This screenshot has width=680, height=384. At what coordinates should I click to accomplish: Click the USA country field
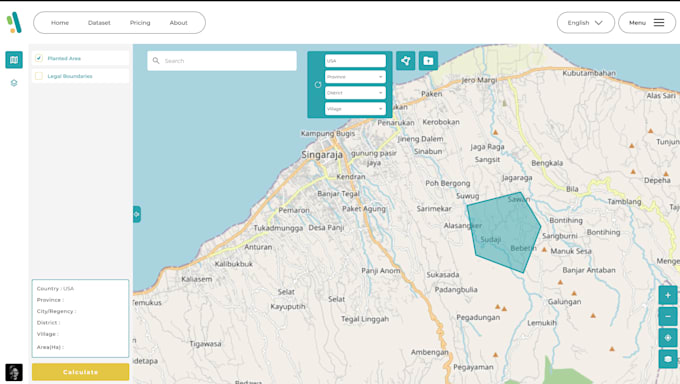(x=355, y=61)
